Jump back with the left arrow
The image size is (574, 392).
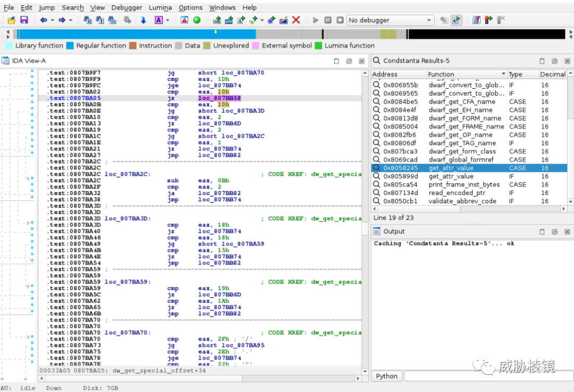tap(43, 20)
